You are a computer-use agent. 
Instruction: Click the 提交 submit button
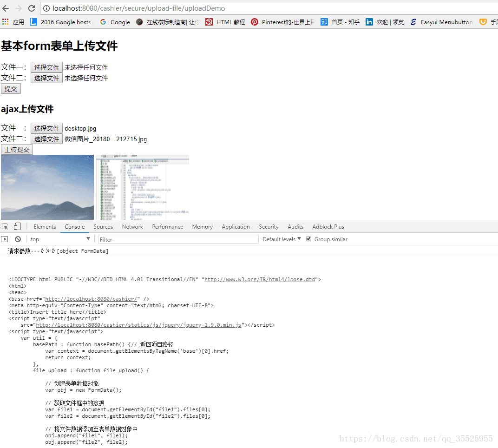(11, 89)
